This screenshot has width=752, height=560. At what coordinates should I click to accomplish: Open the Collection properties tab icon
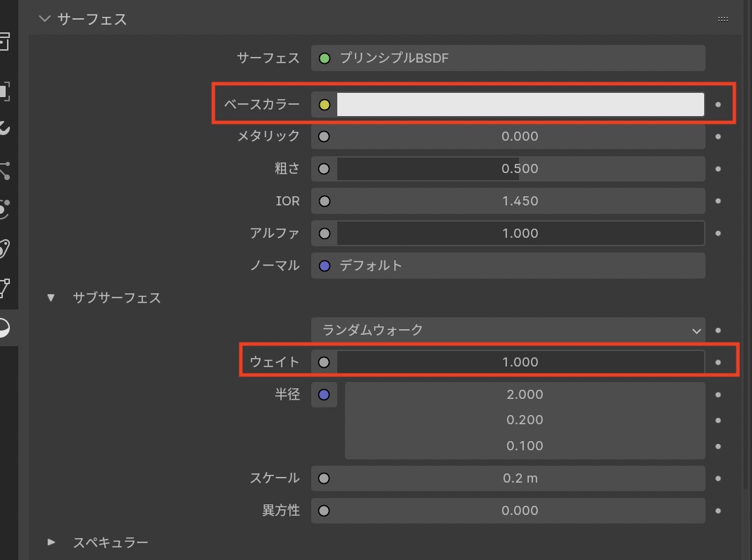click(4, 42)
